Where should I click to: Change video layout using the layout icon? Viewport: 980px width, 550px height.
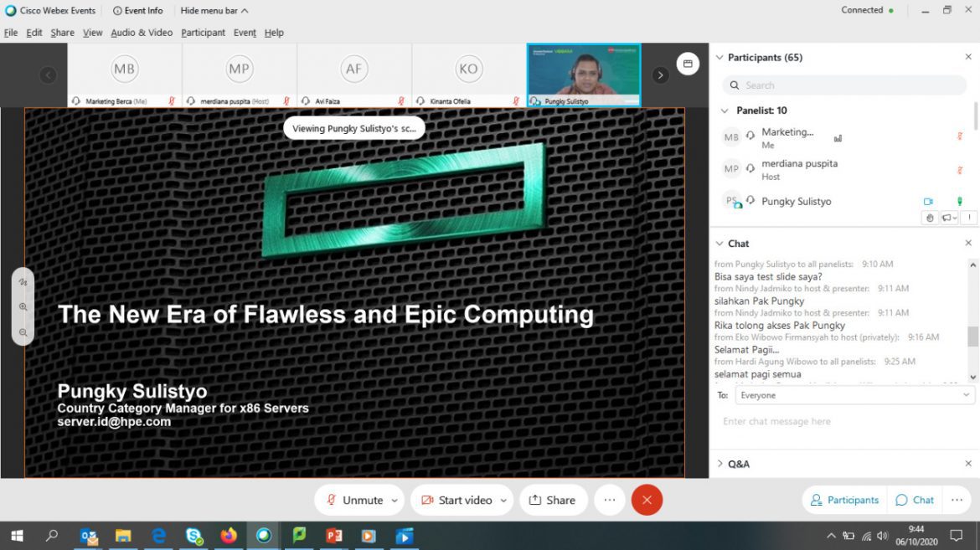[688, 63]
